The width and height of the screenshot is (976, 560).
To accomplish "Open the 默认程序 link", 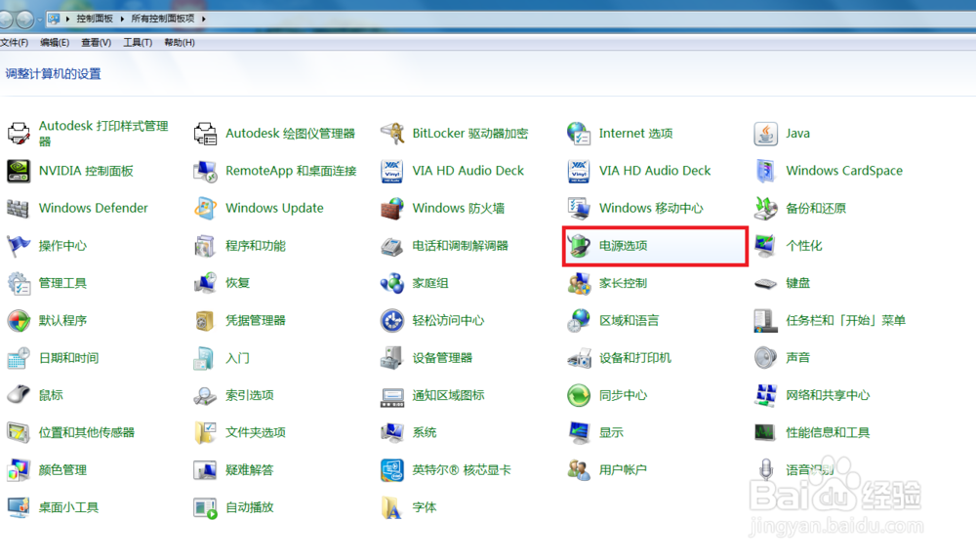I will (62, 320).
